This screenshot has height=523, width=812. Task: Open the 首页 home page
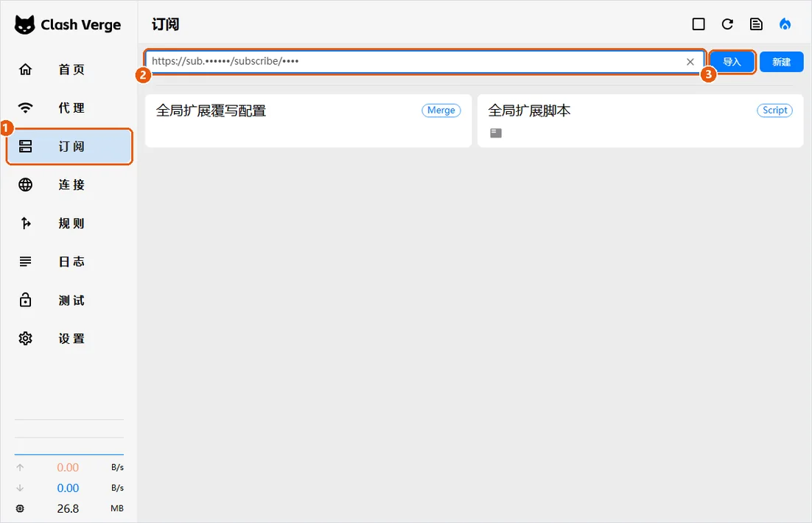70,69
